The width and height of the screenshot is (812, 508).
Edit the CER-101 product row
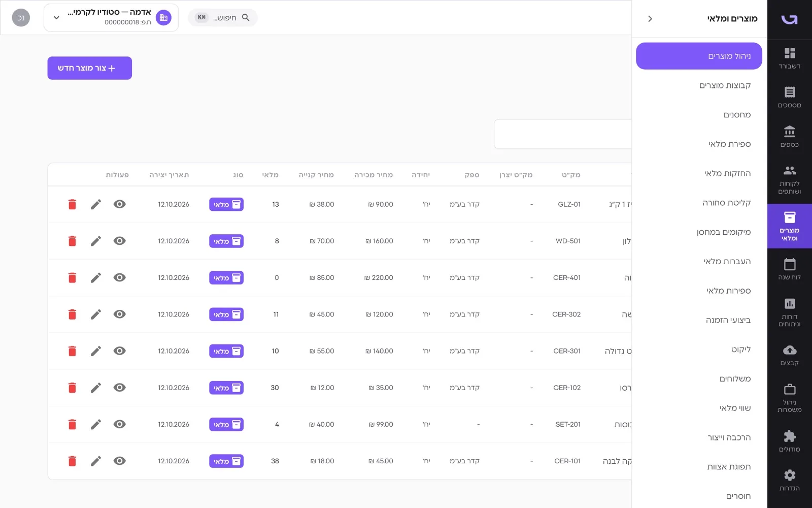coord(96,461)
